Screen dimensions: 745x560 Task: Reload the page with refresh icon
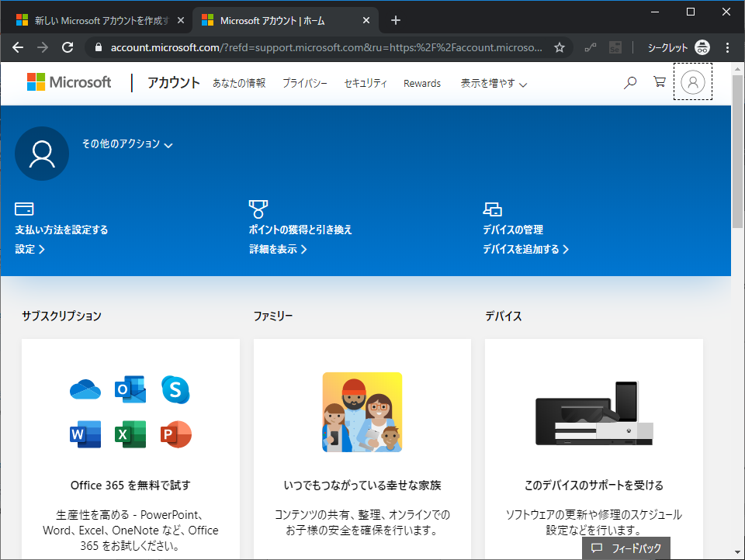[x=68, y=47]
